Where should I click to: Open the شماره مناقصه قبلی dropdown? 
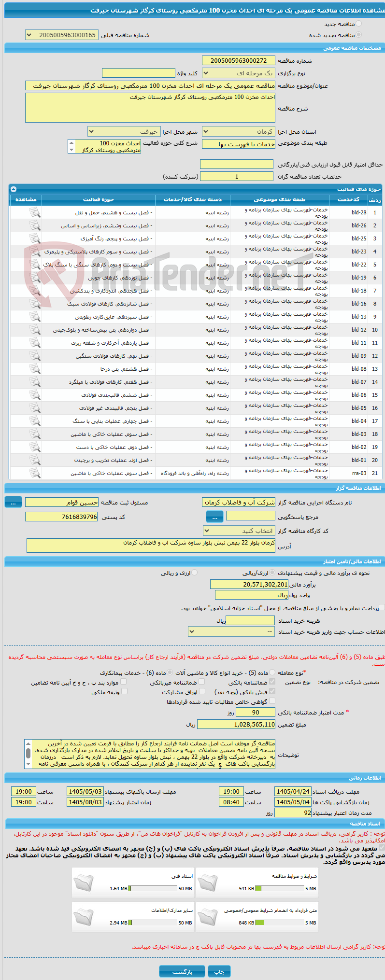(x=61, y=35)
